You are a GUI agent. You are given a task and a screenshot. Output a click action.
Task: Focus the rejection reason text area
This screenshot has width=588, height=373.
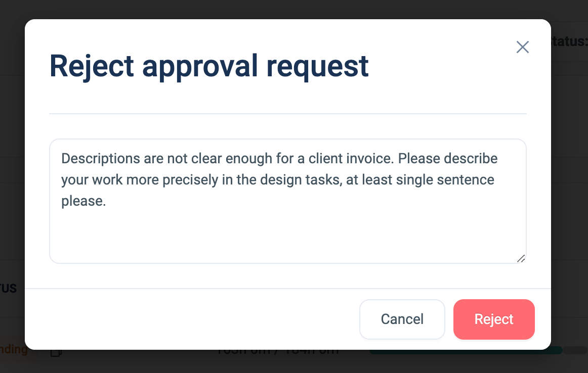287,227
